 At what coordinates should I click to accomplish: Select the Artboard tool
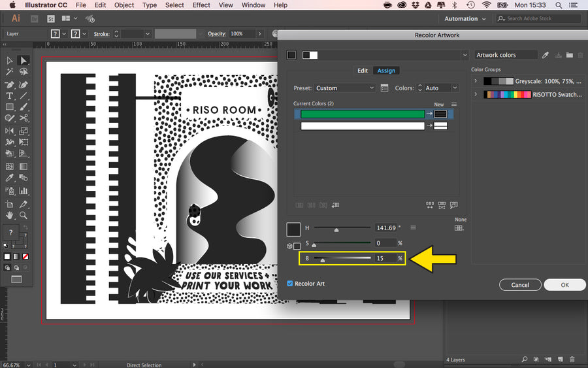point(9,204)
